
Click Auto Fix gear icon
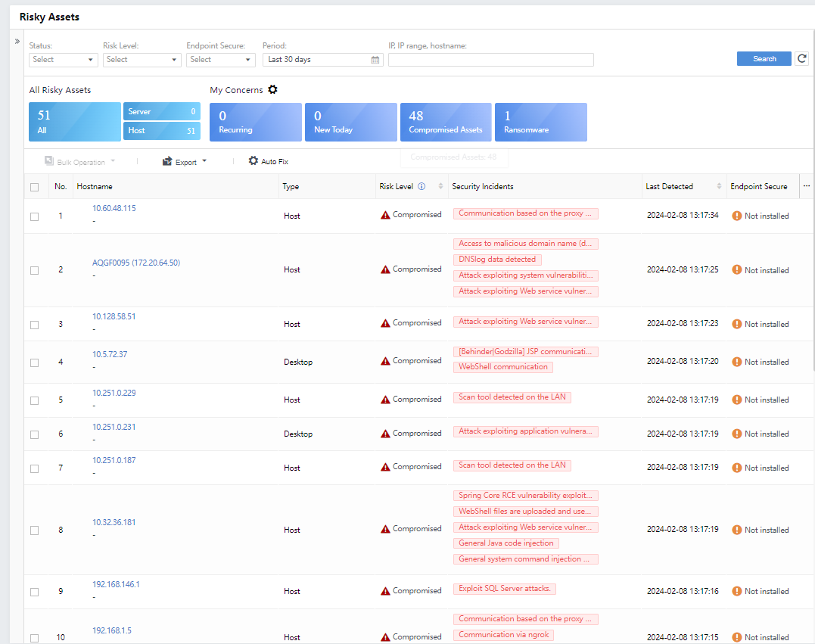point(254,161)
